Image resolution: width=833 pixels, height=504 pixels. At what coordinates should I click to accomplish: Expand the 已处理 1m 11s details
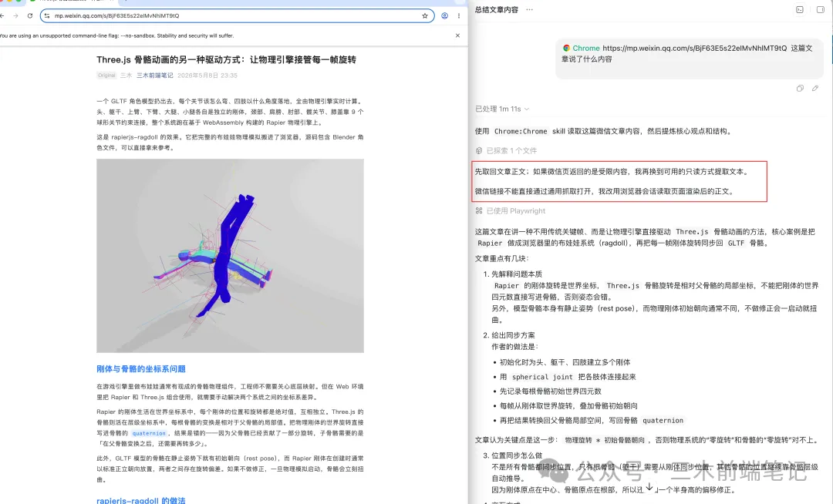[x=502, y=109]
